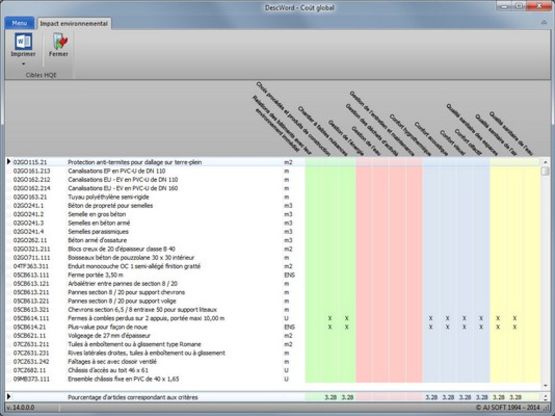The height and width of the screenshot is (416, 555).
Task: Click the first 3.28 percentage value in green column
Action: [331, 397]
